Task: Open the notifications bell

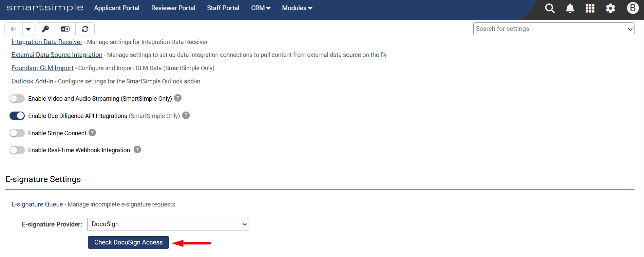Action: click(x=570, y=8)
